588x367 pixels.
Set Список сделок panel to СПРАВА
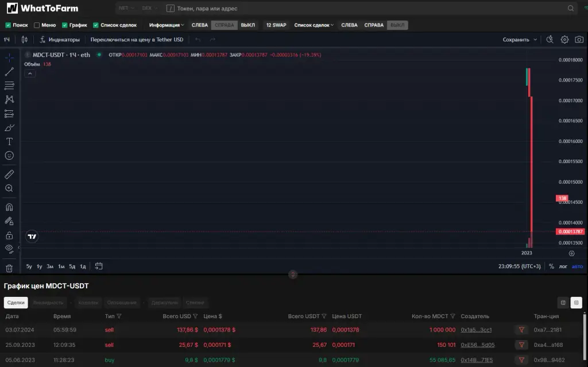point(374,25)
